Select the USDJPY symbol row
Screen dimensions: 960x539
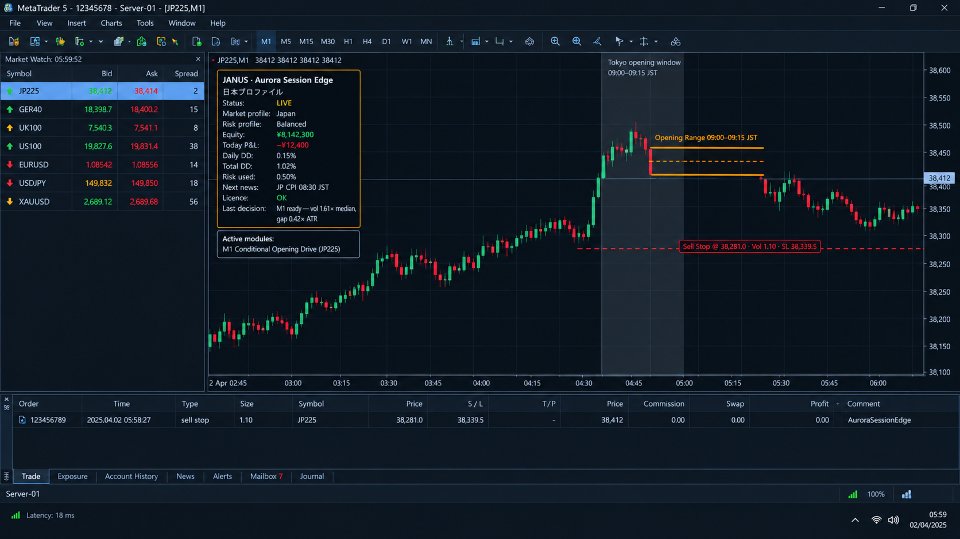click(102, 183)
